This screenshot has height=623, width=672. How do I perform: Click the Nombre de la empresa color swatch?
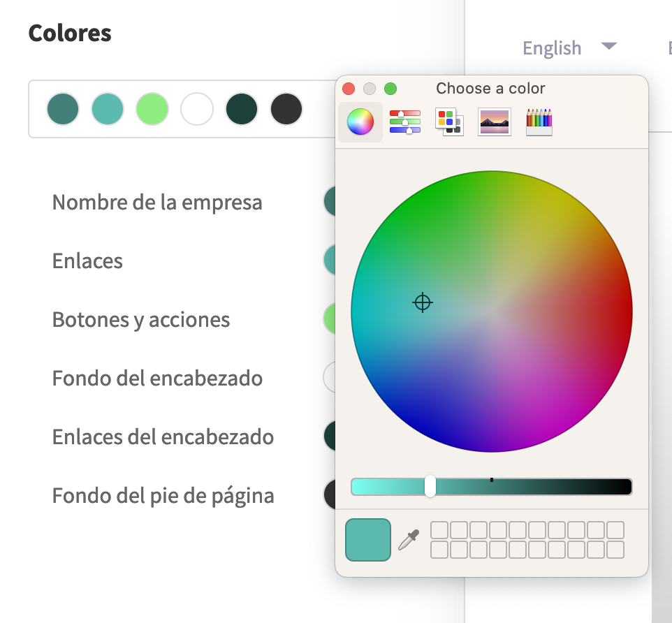point(329,203)
